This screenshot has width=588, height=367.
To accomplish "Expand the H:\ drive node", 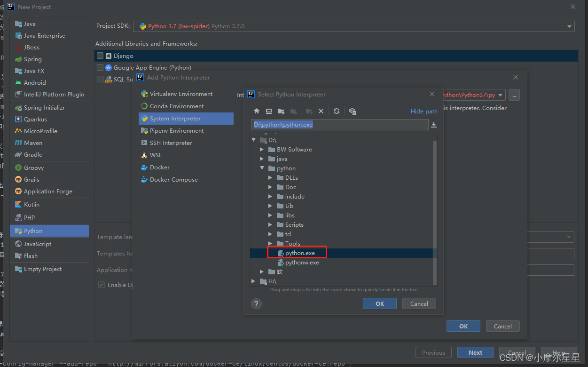I will tap(254, 281).
